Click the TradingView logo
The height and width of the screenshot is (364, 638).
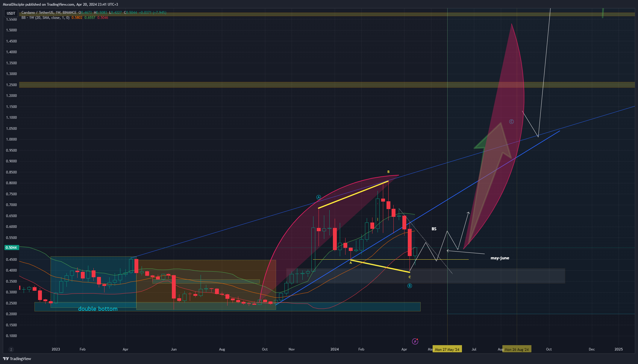tap(17, 359)
